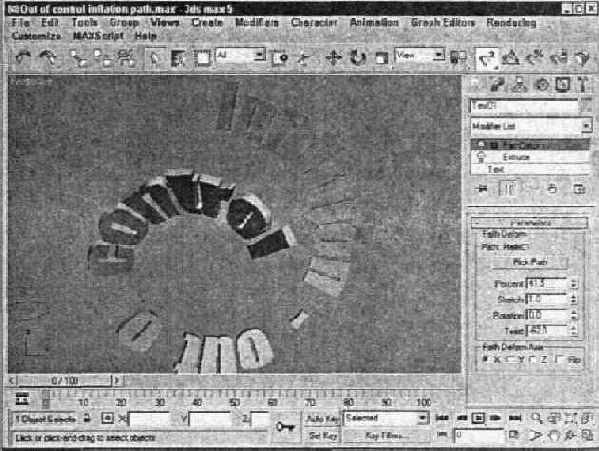Click the Percent spinner arrows
The height and width of the screenshot is (451, 599).
point(574,284)
